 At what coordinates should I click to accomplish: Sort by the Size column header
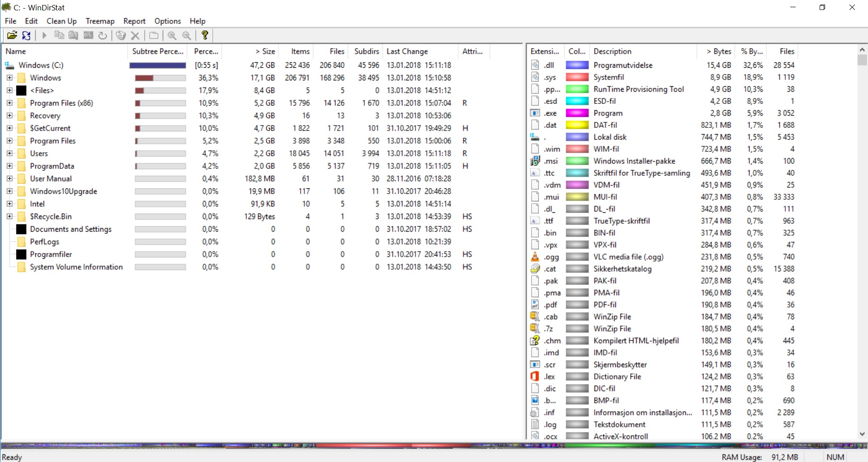point(250,51)
